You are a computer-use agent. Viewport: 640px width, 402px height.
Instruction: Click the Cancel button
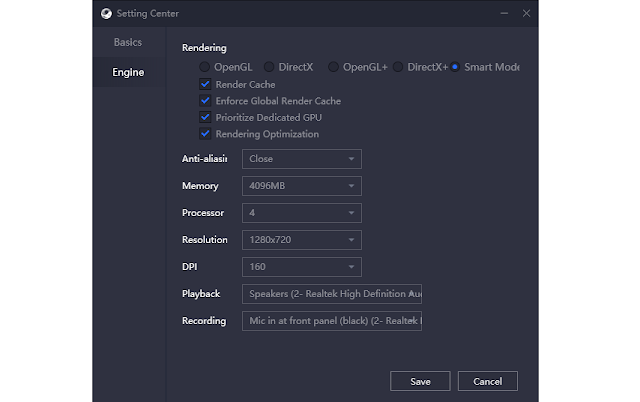tap(487, 381)
